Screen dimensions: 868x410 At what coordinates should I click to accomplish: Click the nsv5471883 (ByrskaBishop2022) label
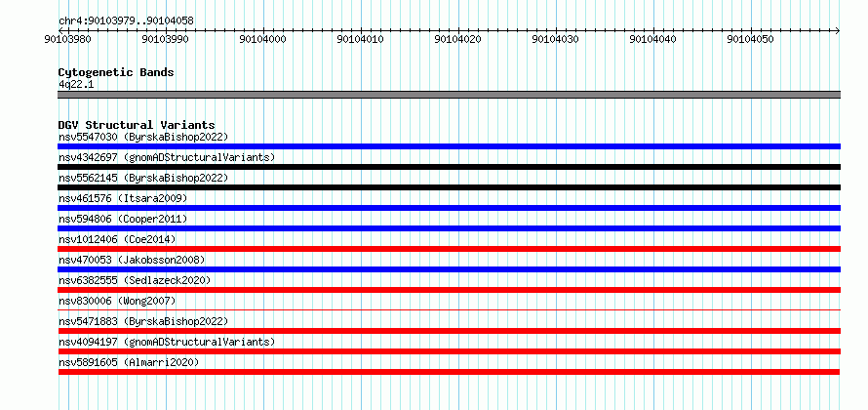[142, 321]
